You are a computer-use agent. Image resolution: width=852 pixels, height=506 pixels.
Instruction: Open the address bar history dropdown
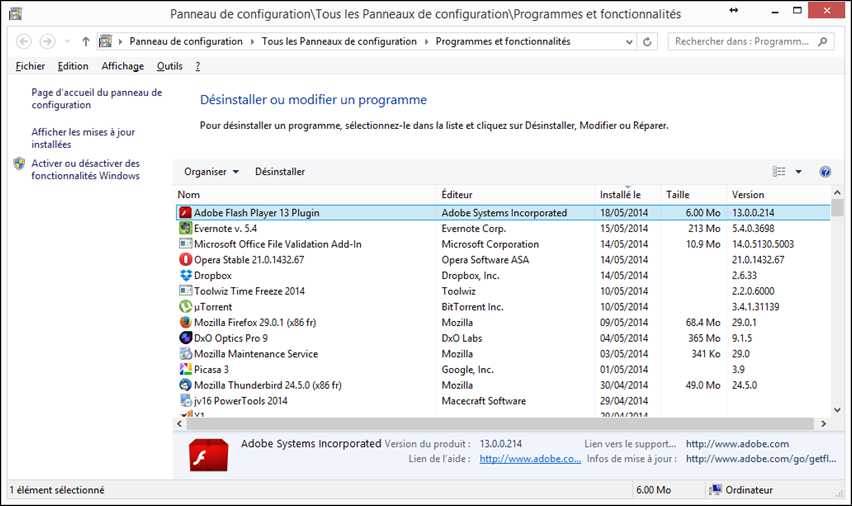pyautogui.click(x=629, y=42)
